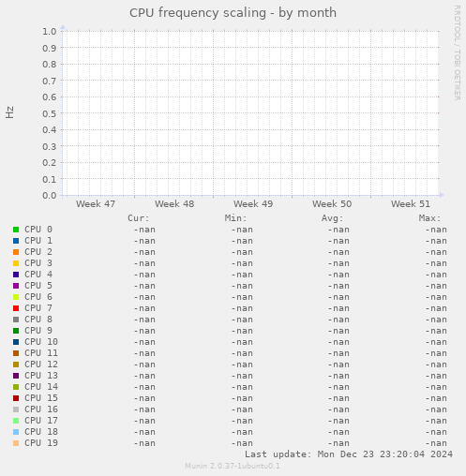Click the 'CPU 12' legend label

click(41, 364)
